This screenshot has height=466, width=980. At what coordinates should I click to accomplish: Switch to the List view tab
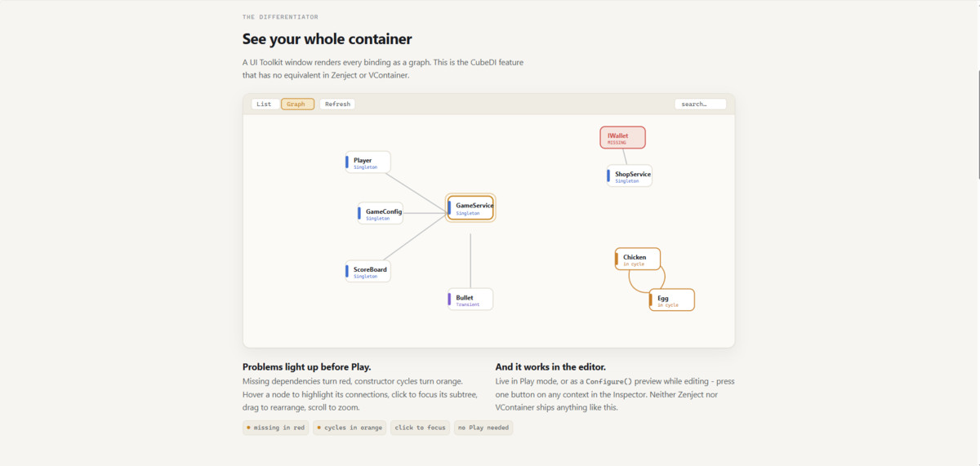(264, 104)
